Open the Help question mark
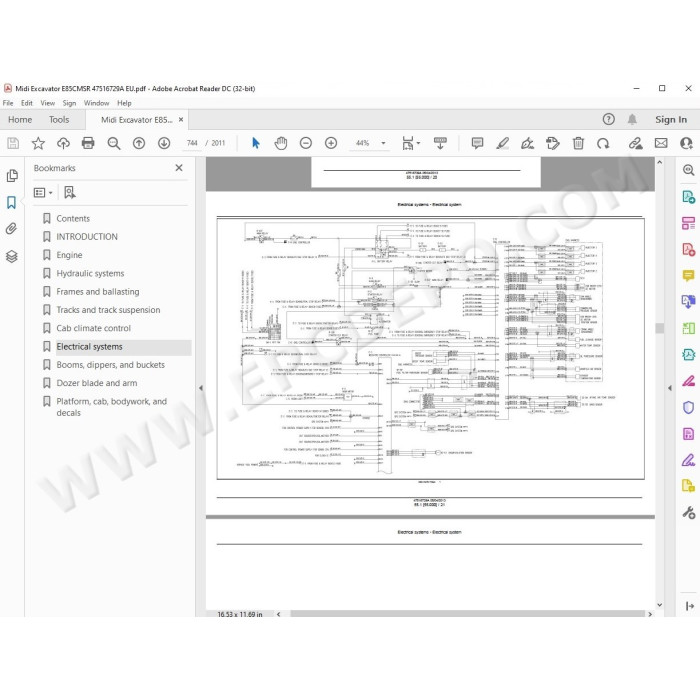 (x=608, y=119)
